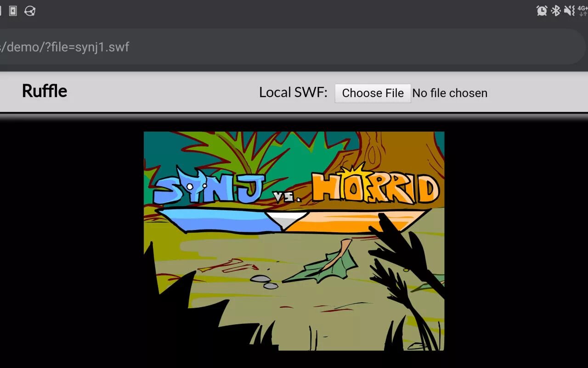Click the 'Local SWF:' label
Viewport: 588px width, 368px height.
(x=293, y=92)
